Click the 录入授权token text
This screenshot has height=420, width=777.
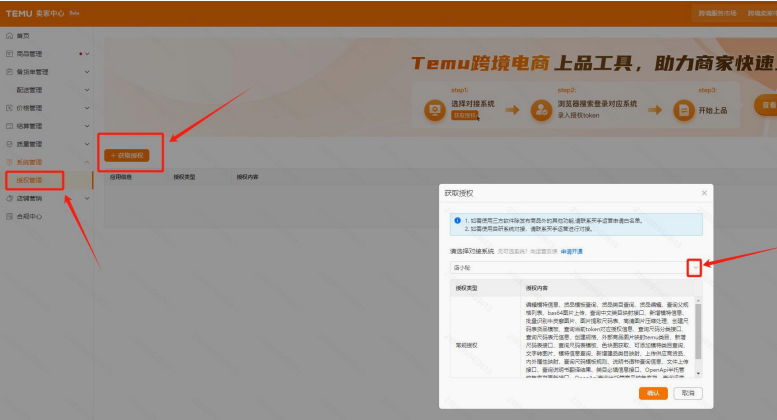578,115
